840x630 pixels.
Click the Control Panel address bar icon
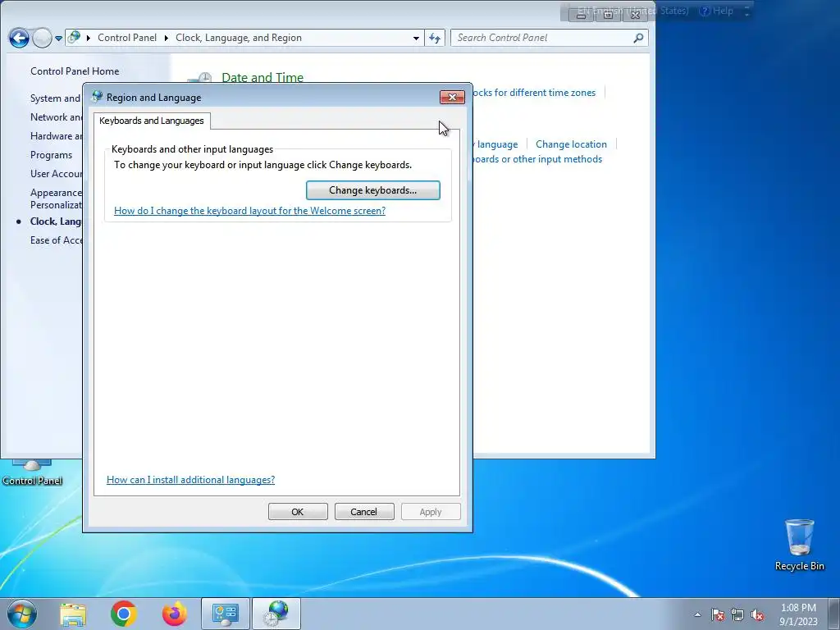(75, 38)
